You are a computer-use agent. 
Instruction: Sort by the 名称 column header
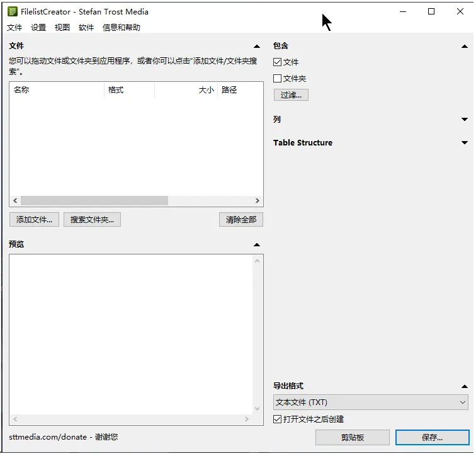coord(57,90)
